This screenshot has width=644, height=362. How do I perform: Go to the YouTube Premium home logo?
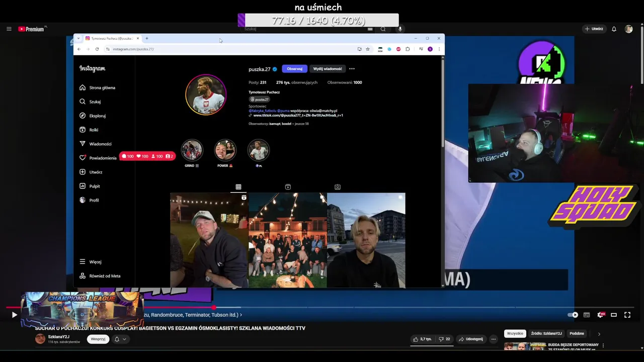point(32,29)
